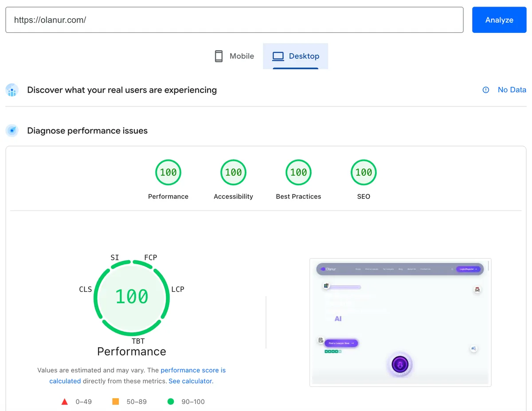Click the 0–49 legend text
Image resolution: width=532 pixels, height=411 pixels.
pos(84,402)
